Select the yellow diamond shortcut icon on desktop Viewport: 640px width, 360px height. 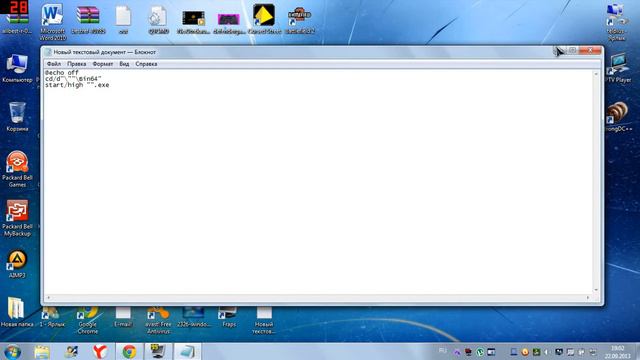pyautogui.click(x=264, y=18)
